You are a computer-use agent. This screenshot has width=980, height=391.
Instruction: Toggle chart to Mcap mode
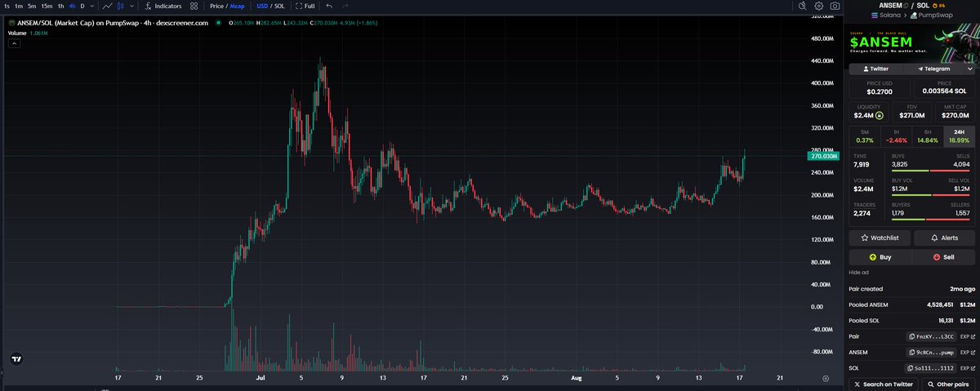238,6
